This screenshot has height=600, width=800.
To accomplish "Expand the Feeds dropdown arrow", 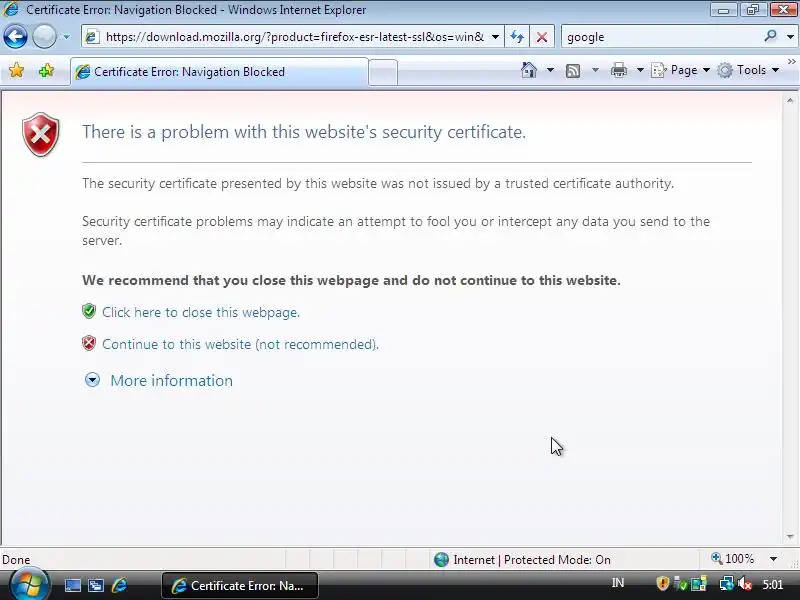I will [x=595, y=70].
